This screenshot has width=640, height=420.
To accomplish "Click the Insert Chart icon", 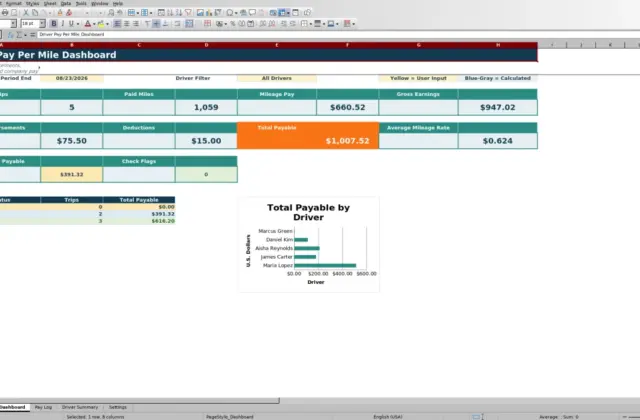I will pos(209,13).
